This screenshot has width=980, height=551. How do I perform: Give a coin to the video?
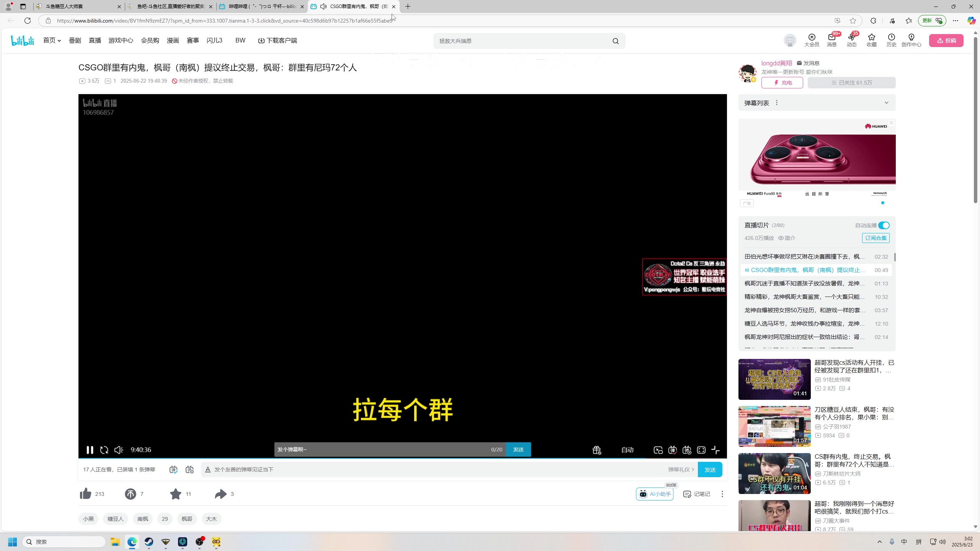[131, 494]
